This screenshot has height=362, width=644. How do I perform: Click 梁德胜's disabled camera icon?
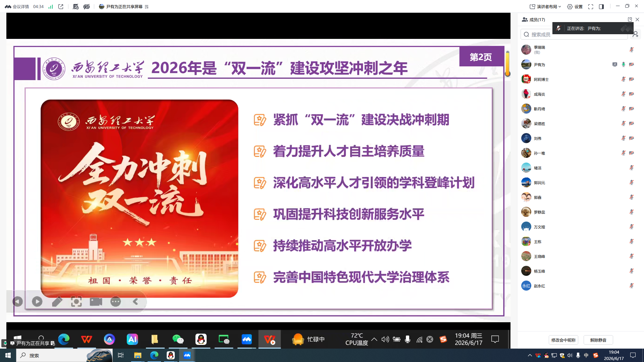click(632, 123)
